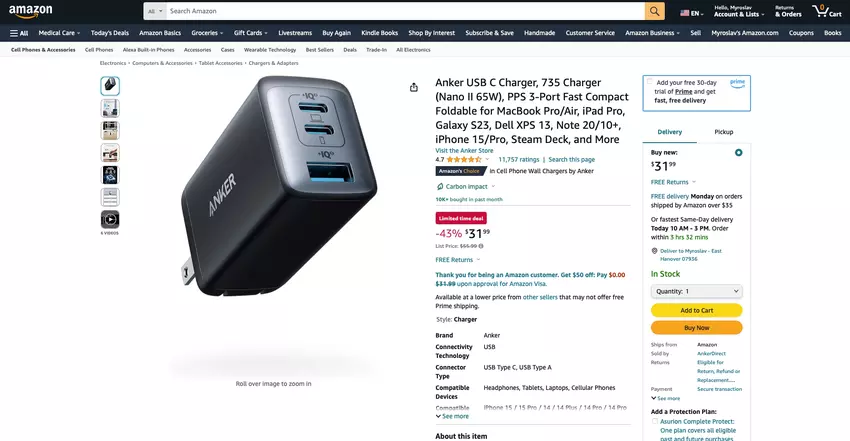This screenshot has height=441, width=850.
Task: Expand See more product details
Action: pos(453,416)
